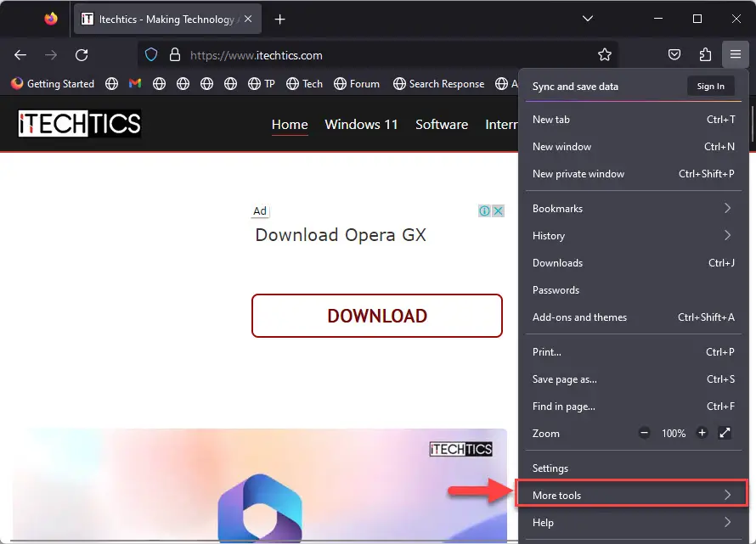
Task: Close the hamburger application menu button
Action: [x=736, y=54]
